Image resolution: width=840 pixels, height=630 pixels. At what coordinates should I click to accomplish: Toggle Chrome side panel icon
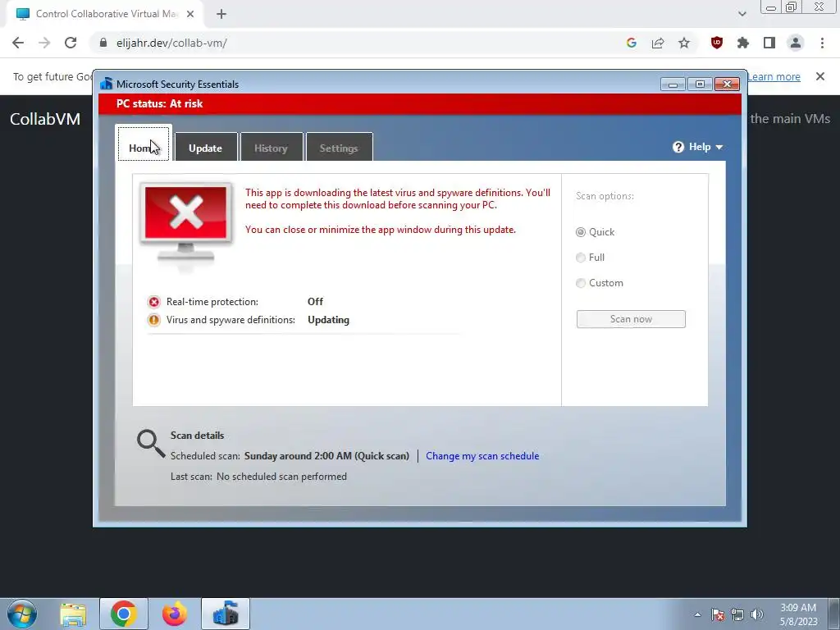pos(769,43)
